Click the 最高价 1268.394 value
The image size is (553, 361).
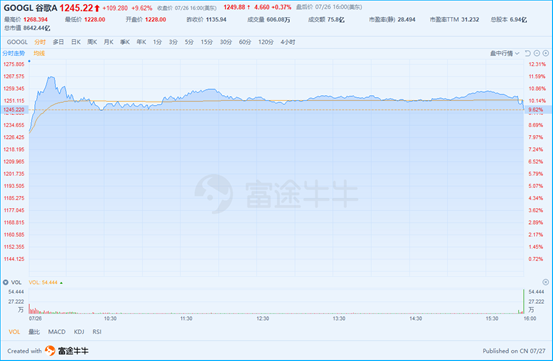35,19
